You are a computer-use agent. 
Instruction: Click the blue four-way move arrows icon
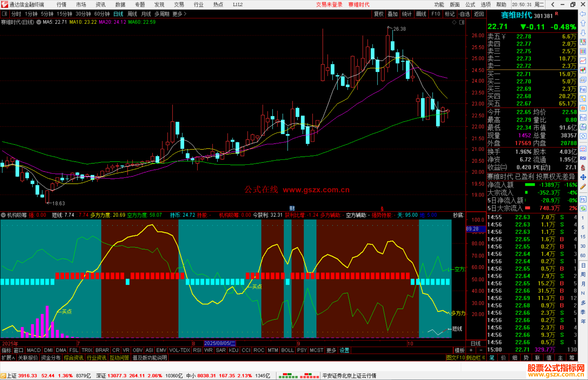click(x=583, y=177)
